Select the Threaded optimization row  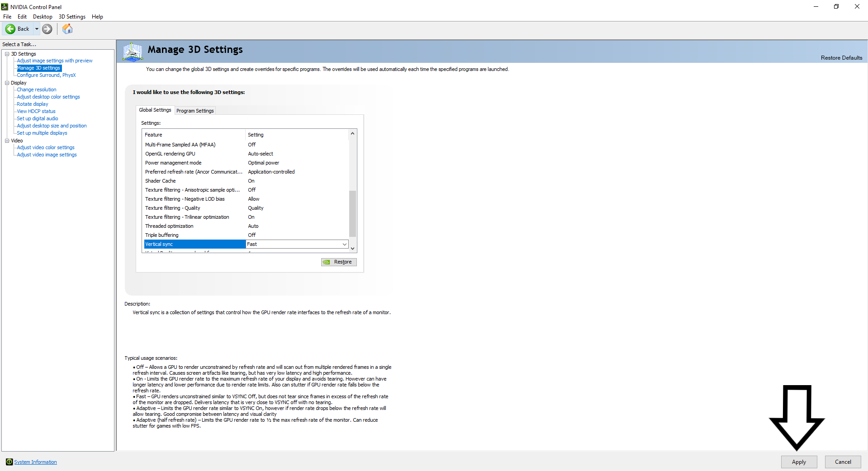(x=246, y=226)
